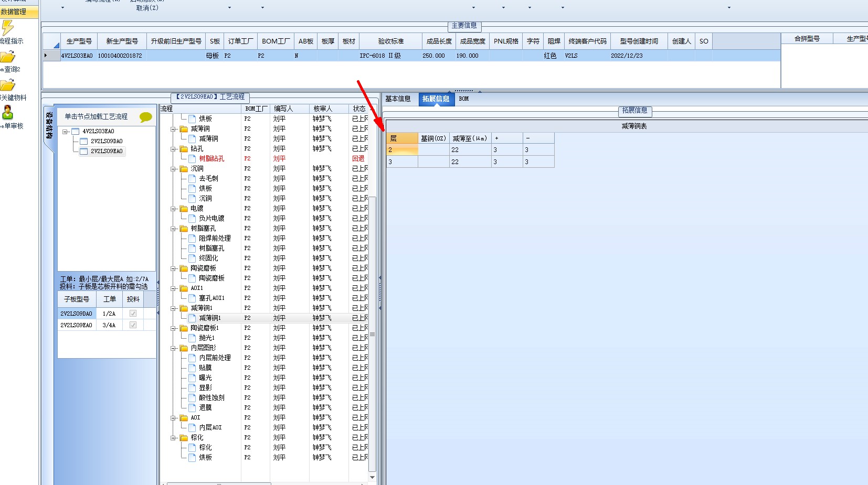Click the 树脂塞孔 folder icon

click(184, 229)
